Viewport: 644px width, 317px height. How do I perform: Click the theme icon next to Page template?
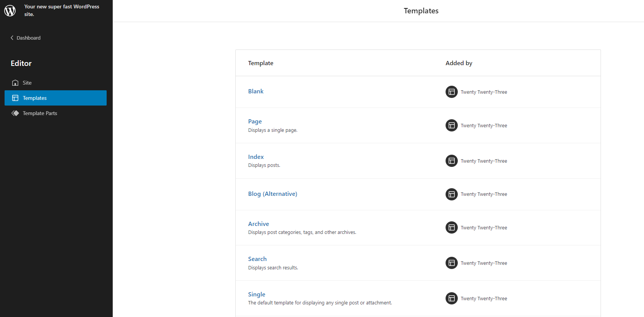point(451,125)
